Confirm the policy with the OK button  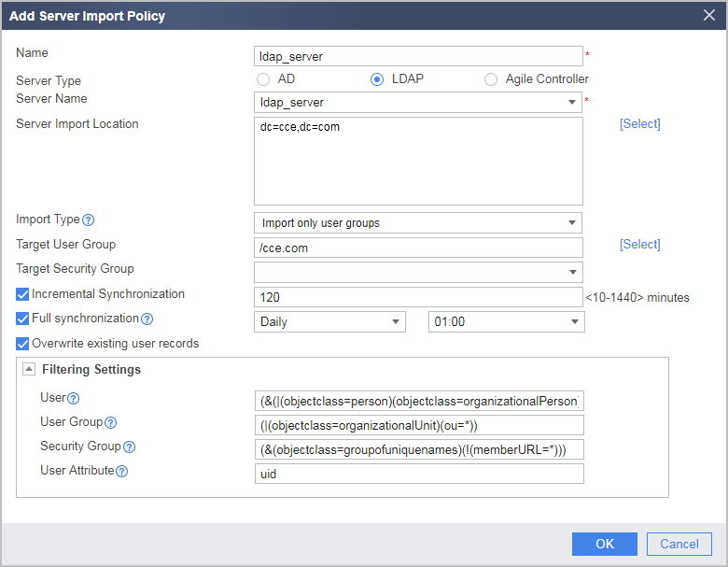pos(605,545)
